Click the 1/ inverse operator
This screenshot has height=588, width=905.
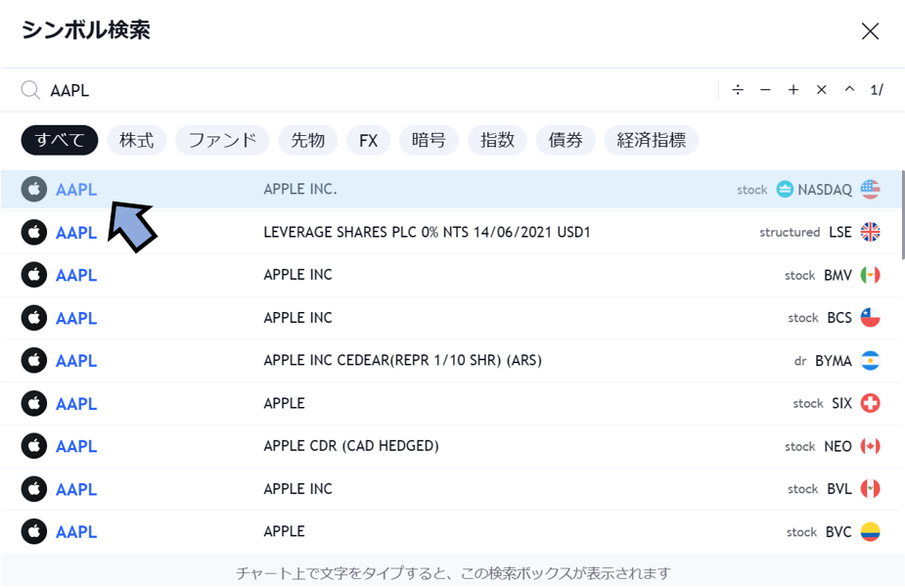(877, 90)
